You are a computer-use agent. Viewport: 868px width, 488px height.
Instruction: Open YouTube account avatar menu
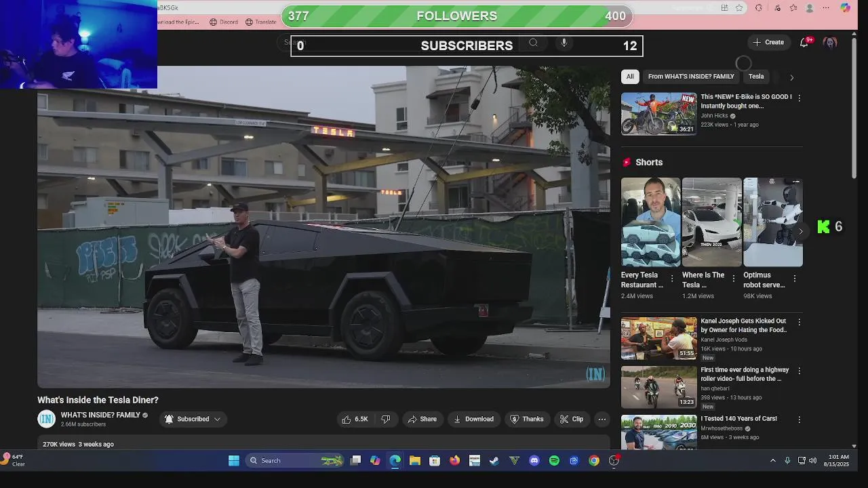click(x=830, y=42)
